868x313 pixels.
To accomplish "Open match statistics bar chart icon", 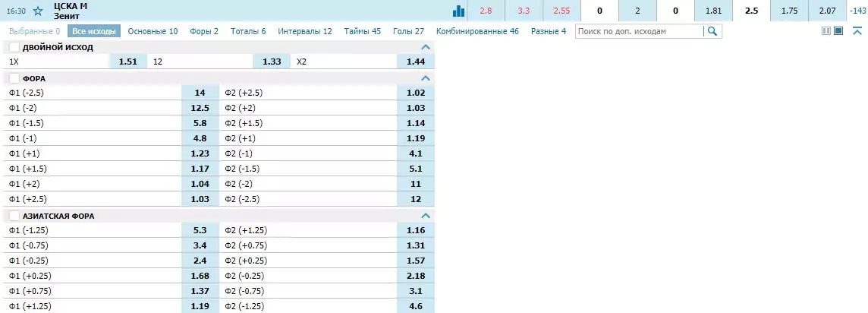I will [458, 11].
